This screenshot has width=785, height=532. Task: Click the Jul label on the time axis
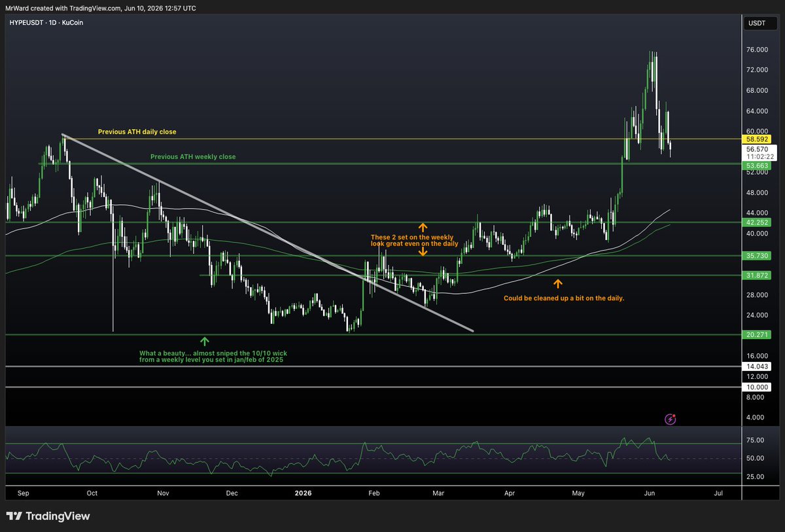tap(718, 493)
